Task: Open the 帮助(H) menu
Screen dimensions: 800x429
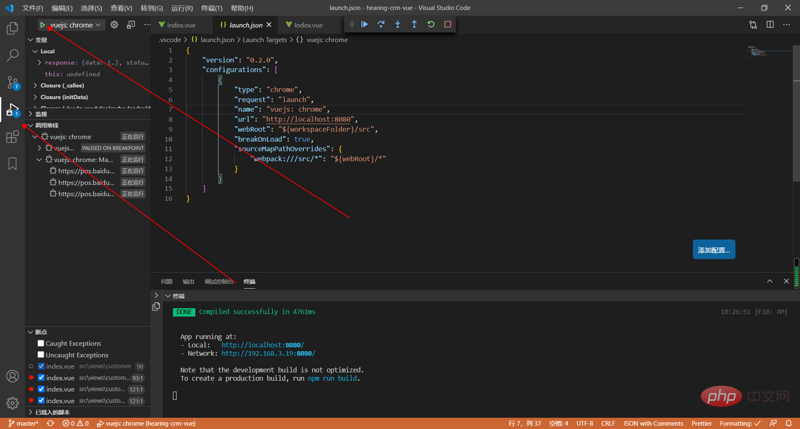Action: point(242,8)
